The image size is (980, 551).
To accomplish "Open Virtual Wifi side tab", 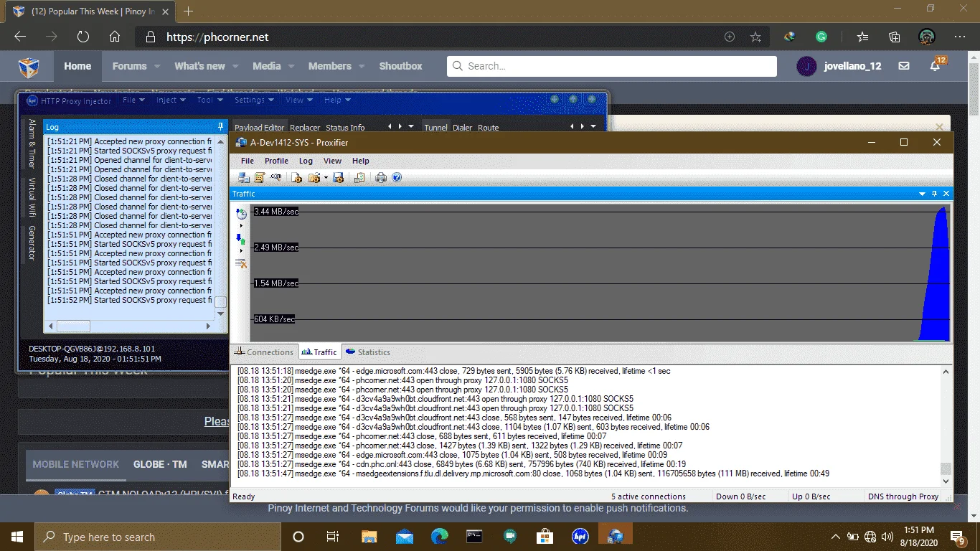I will point(32,197).
